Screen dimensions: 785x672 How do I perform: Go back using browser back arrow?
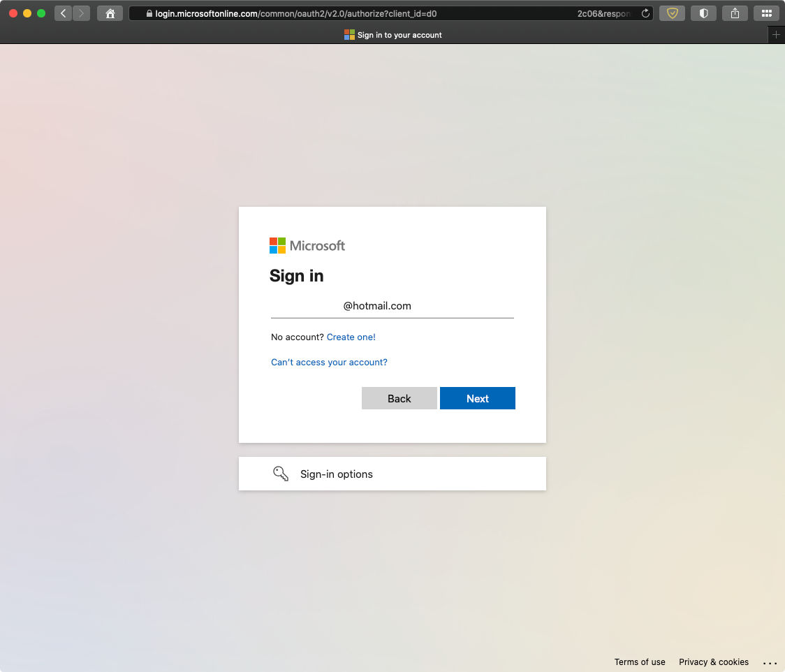coord(63,13)
